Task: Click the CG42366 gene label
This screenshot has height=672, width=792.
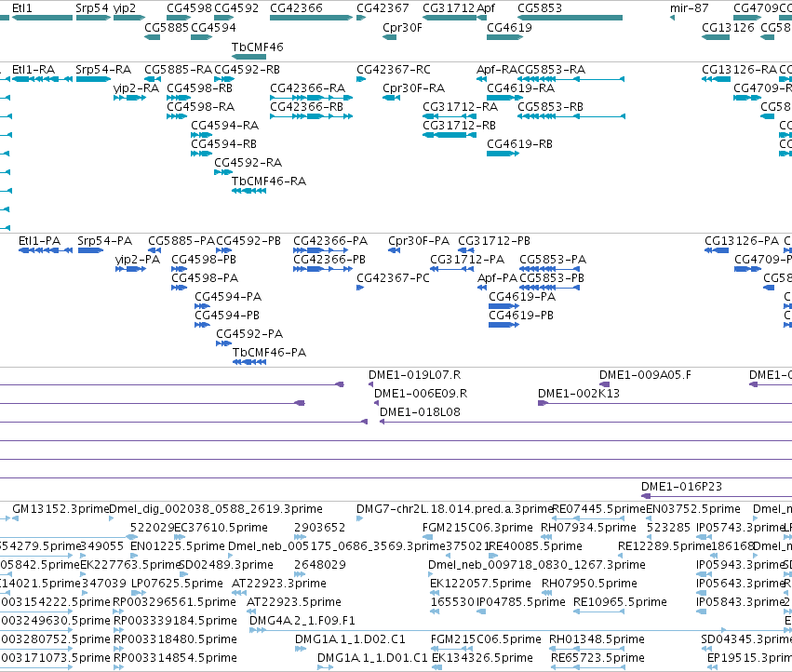Action: pyautogui.click(x=296, y=8)
